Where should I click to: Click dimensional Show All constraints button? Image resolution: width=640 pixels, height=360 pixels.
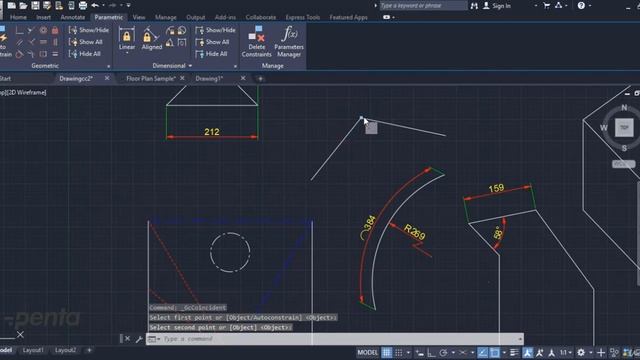pos(212,42)
